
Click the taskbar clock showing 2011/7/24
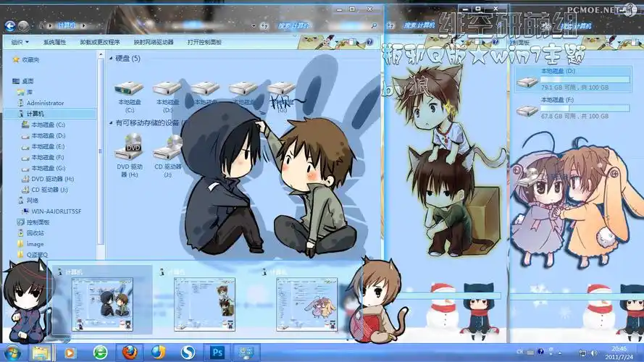tap(621, 353)
